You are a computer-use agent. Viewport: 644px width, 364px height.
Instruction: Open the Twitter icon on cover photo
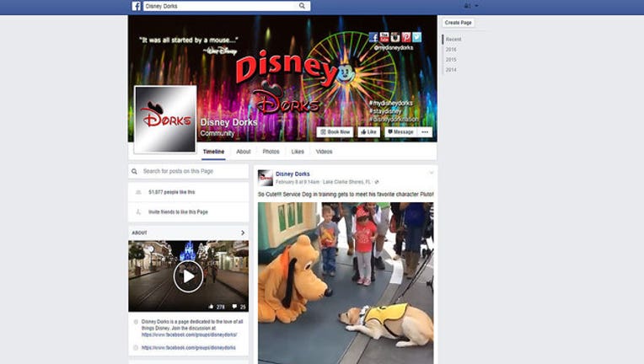point(416,37)
